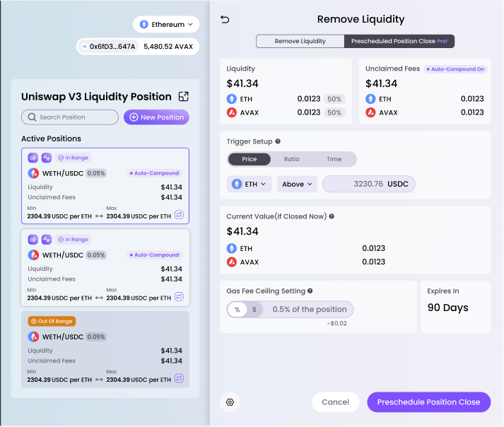Open position in external view icon
Screen dimensions: 504x427
[x=183, y=97]
